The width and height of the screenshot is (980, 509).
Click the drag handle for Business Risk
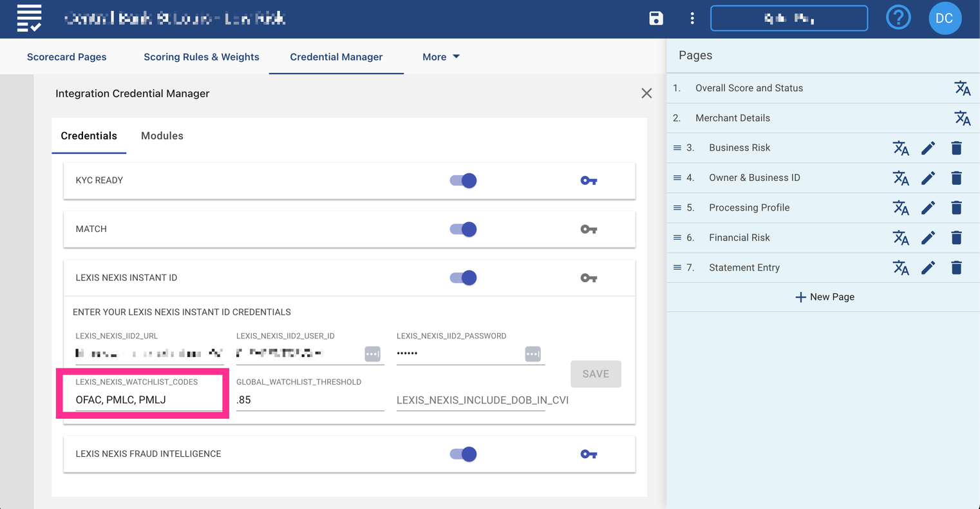click(x=677, y=148)
